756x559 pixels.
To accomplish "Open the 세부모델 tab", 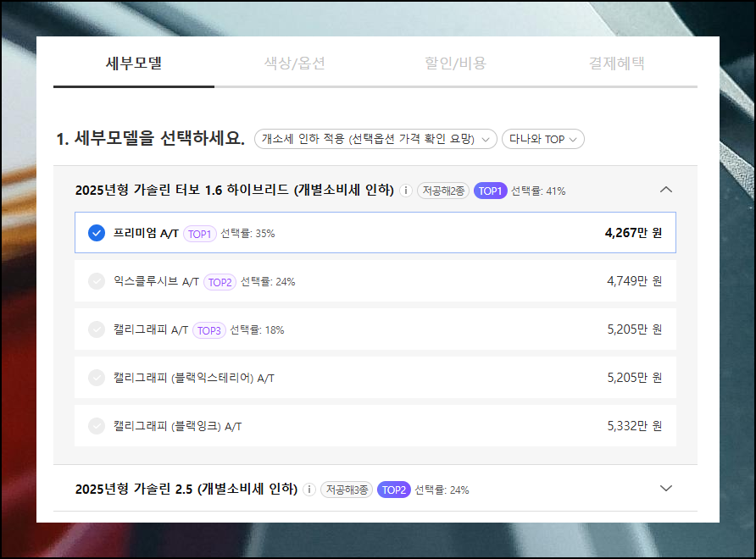I will click(134, 64).
